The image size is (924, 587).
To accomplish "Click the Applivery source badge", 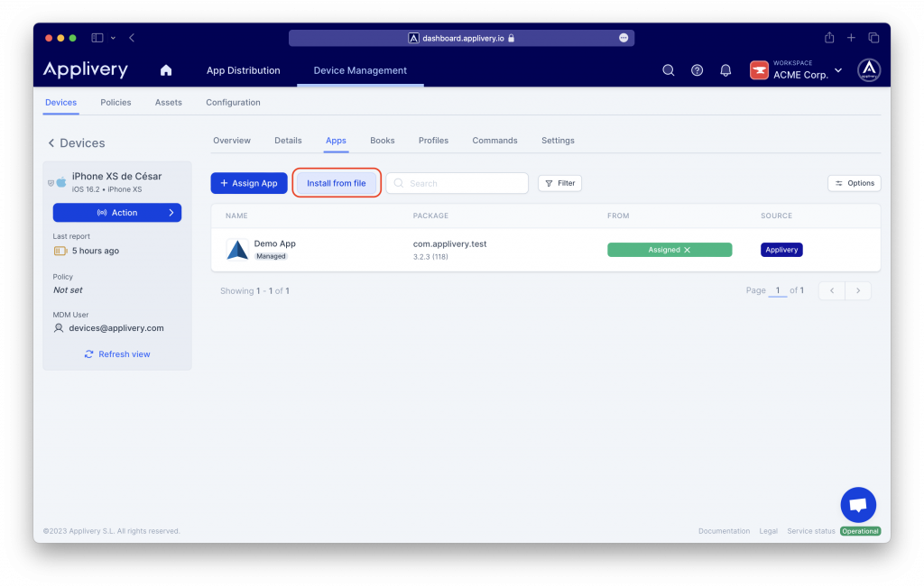I will (x=781, y=250).
